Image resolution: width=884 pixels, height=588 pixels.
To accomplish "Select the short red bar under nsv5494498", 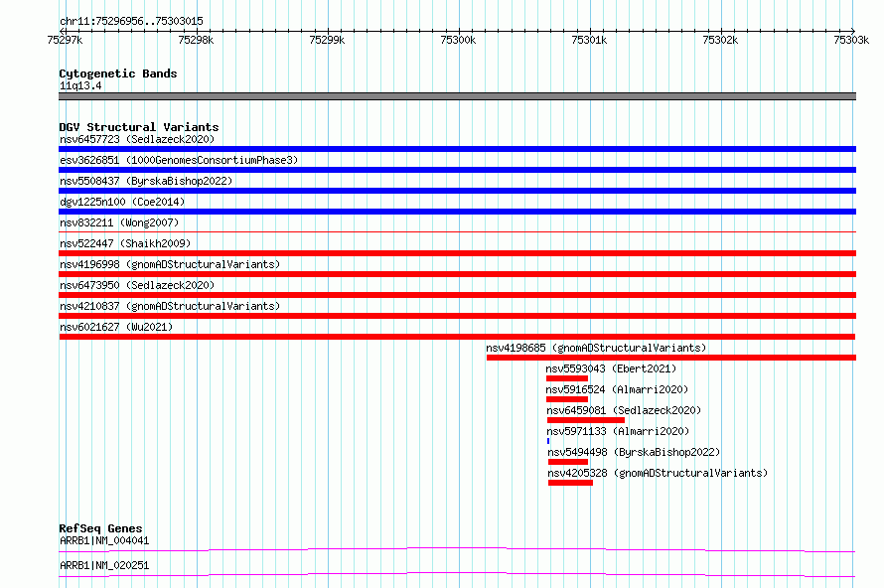I will (568, 462).
